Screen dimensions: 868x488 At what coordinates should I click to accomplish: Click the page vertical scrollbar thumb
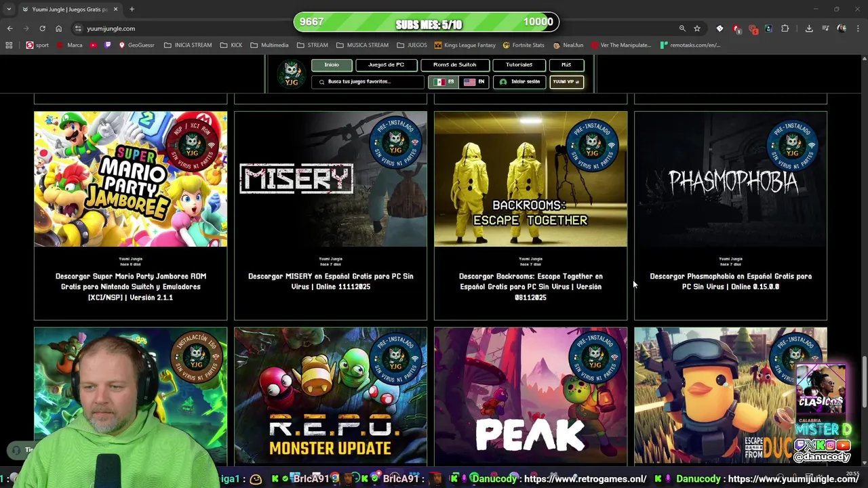click(x=864, y=382)
